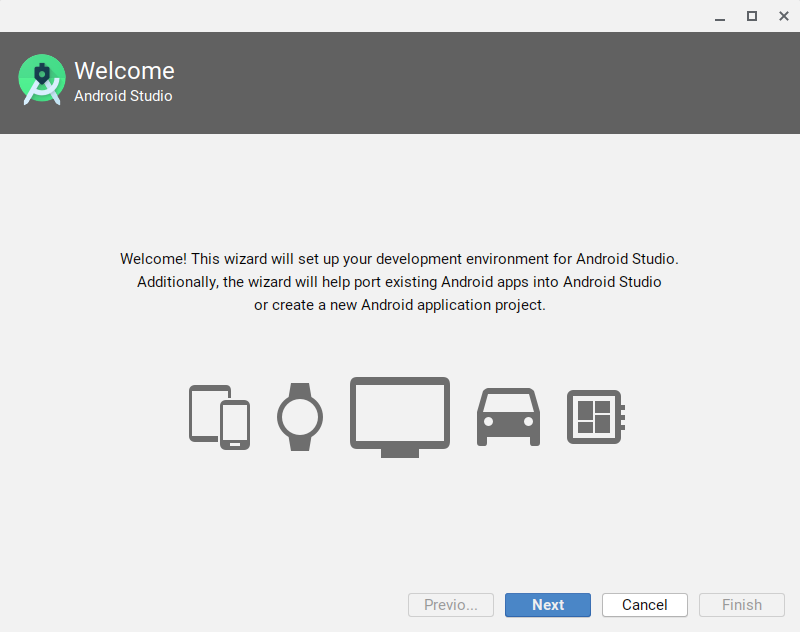Click the Android Things chip board icon

[x=596, y=417]
